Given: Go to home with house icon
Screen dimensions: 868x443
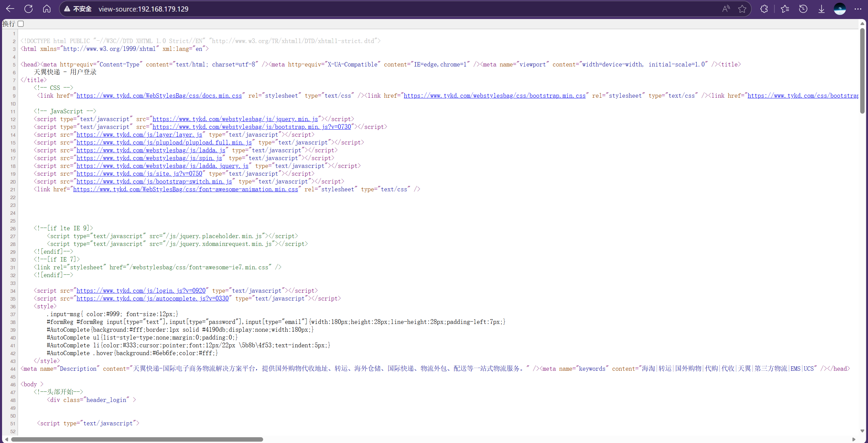Looking at the screenshot, I should (47, 9).
